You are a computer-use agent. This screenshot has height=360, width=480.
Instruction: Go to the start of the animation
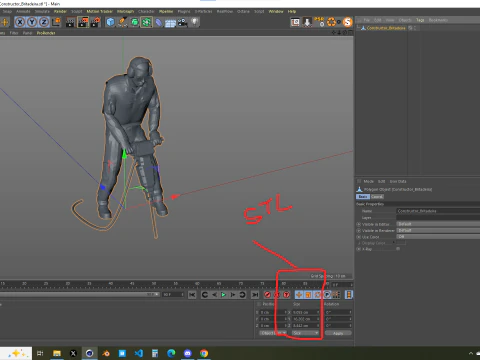click(x=192, y=295)
